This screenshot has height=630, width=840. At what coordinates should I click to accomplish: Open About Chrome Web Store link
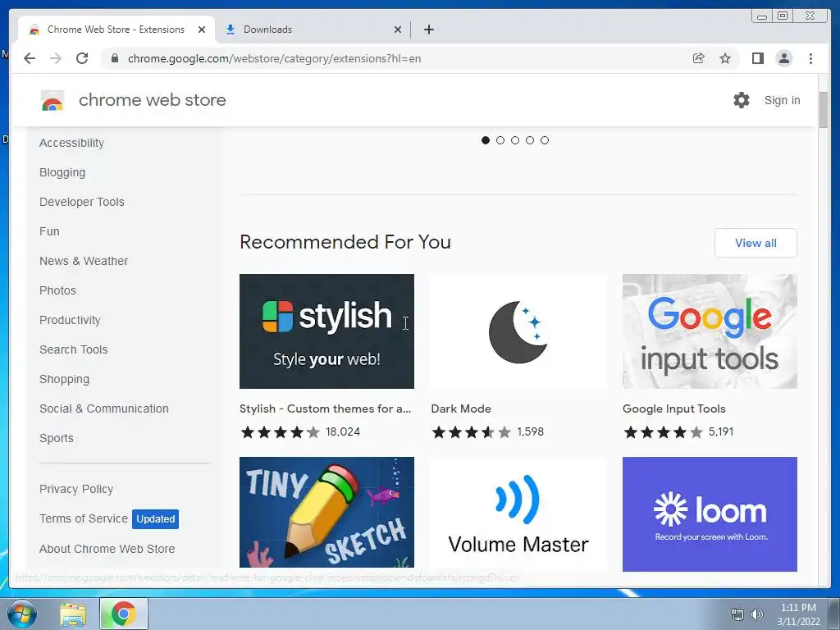107,549
